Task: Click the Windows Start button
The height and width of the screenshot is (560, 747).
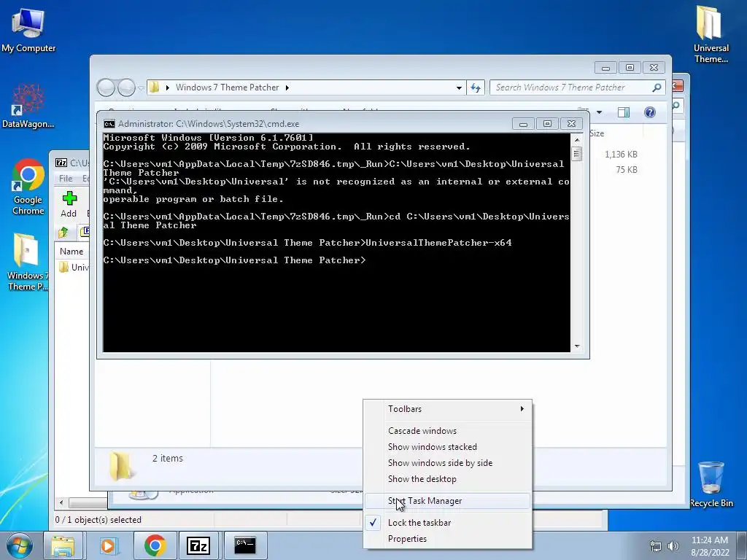Action: pyautogui.click(x=19, y=545)
